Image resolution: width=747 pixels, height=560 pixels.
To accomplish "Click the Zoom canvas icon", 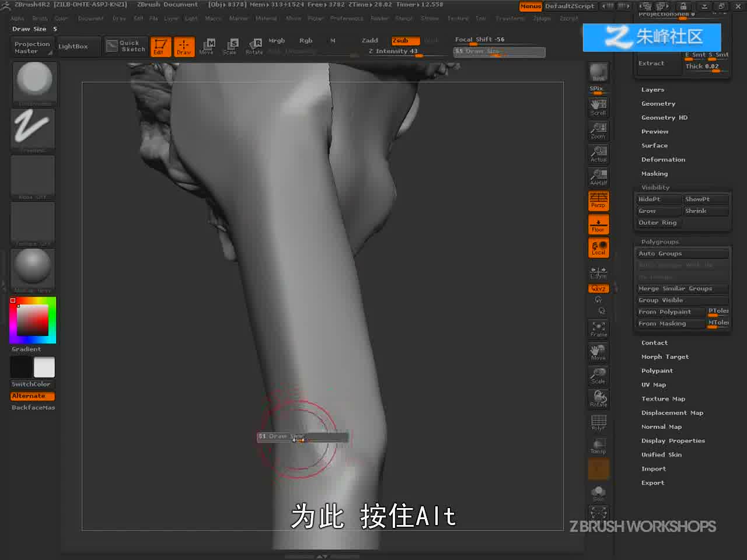I will (598, 130).
